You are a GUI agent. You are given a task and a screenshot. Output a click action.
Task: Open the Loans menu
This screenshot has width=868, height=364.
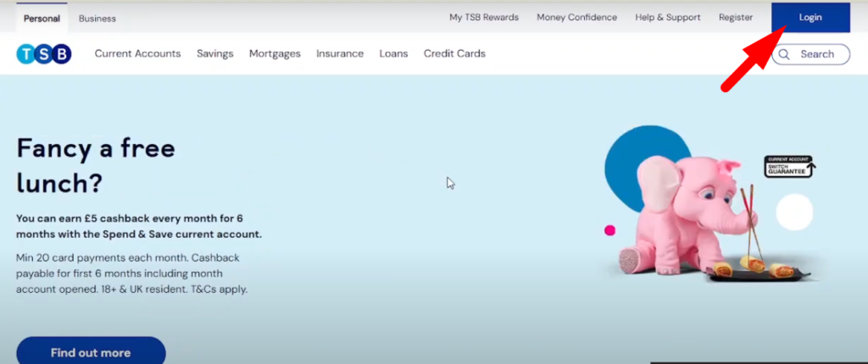coord(393,53)
